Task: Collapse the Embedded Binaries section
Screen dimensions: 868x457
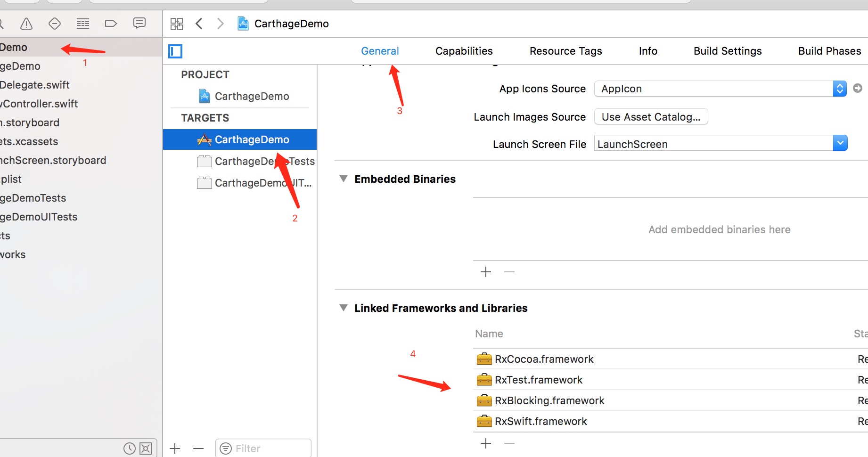Action: pyautogui.click(x=344, y=179)
